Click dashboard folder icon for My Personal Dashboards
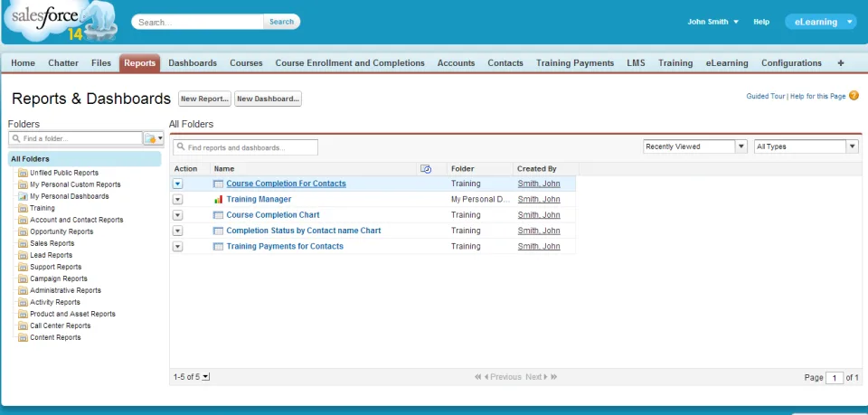The height and width of the screenshot is (415, 868). [23, 196]
